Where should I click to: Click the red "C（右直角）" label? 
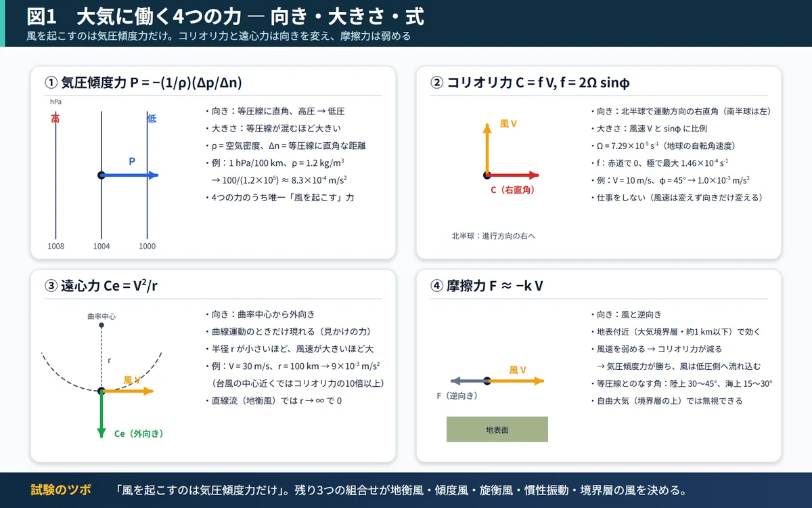pos(512,190)
